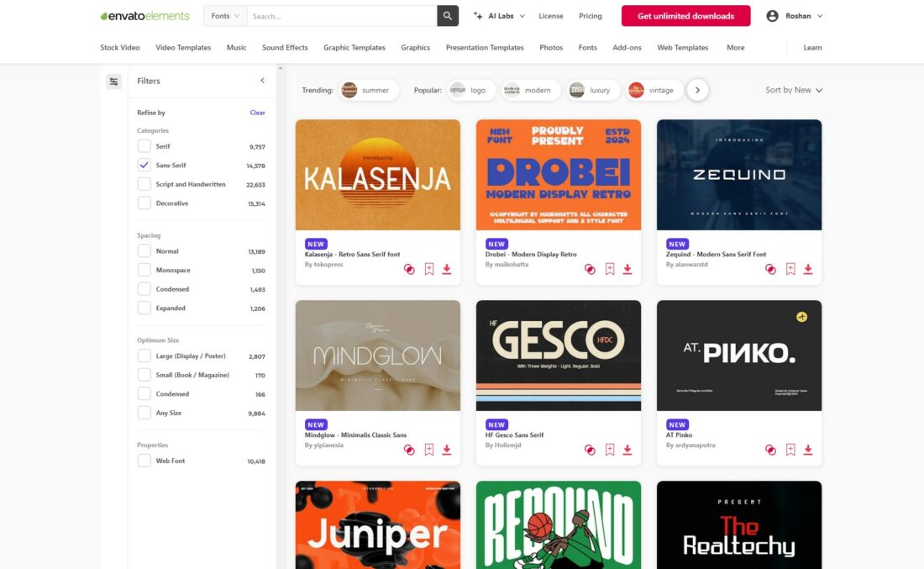Viewport: 924px width, 569px height.
Task: Download the Kalasenja font
Action: click(446, 269)
